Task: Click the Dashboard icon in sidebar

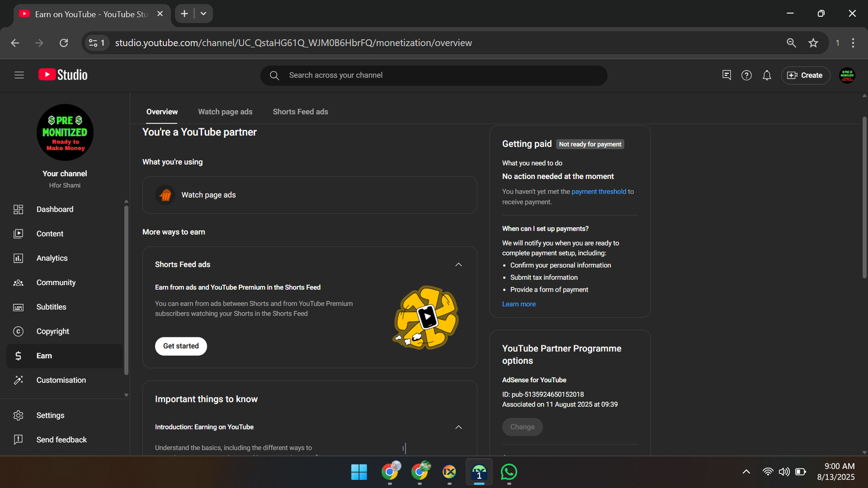Action: (x=18, y=209)
